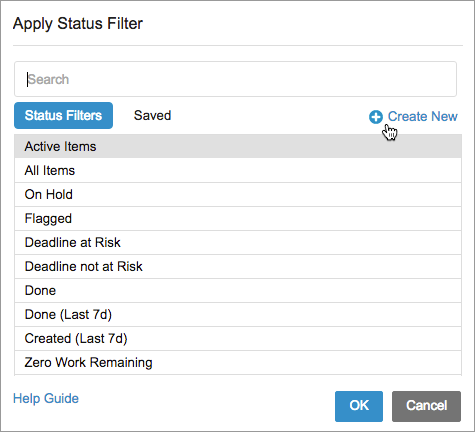
Task: Pick the Done filter row
Action: point(238,290)
